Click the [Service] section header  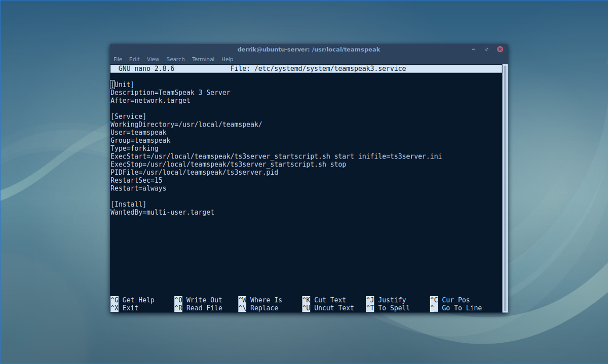click(129, 116)
